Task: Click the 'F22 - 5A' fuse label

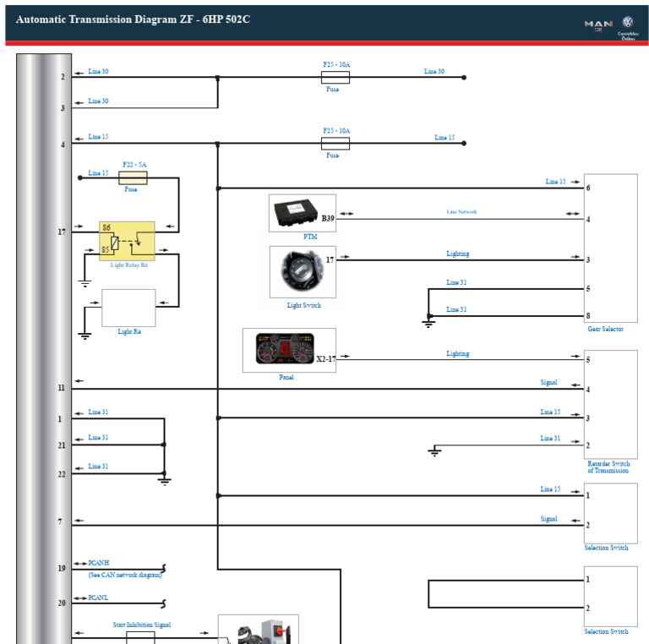Action: [x=134, y=164]
